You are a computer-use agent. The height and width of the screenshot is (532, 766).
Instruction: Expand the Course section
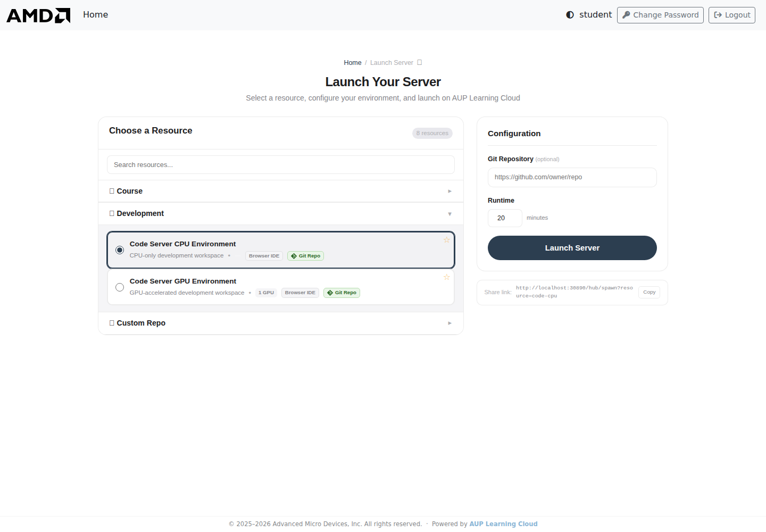pyautogui.click(x=281, y=191)
